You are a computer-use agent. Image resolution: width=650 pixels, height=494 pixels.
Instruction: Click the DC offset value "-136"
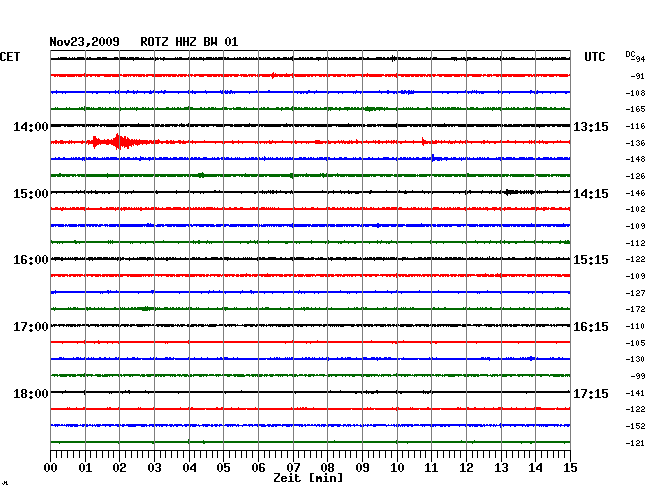click(x=635, y=143)
